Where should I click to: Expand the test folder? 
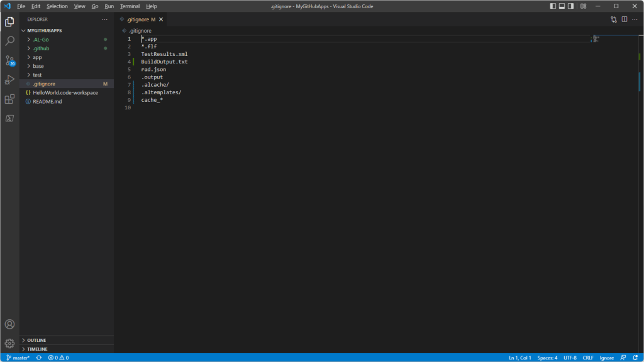67,75
